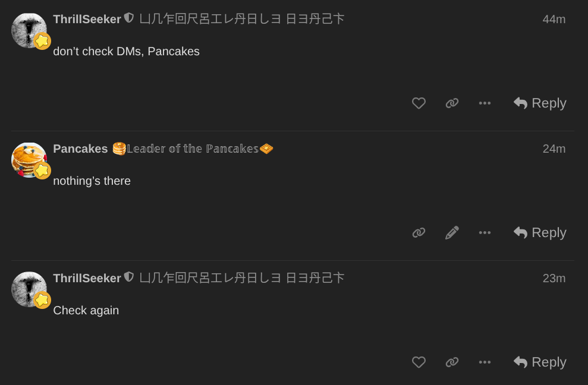Open ThrillSeeker's avatar on "Check again" post
Screen dimensions: 588x385
pos(29,289)
